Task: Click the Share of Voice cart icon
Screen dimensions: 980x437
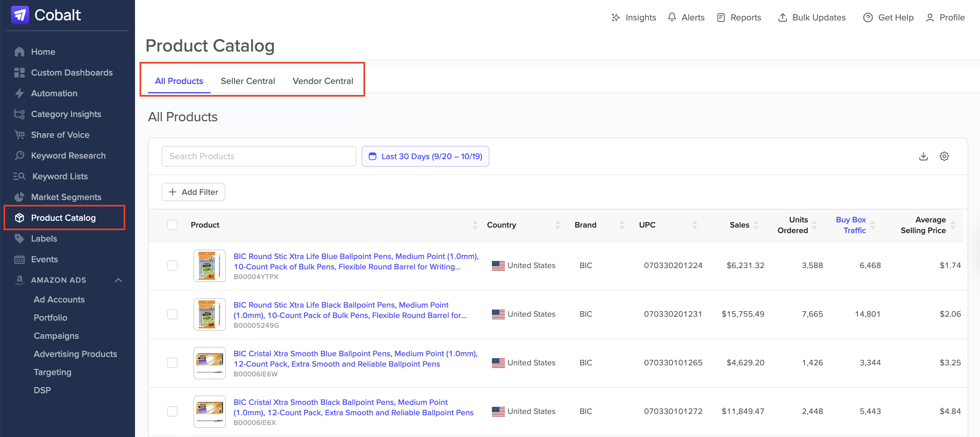Action: [x=19, y=135]
